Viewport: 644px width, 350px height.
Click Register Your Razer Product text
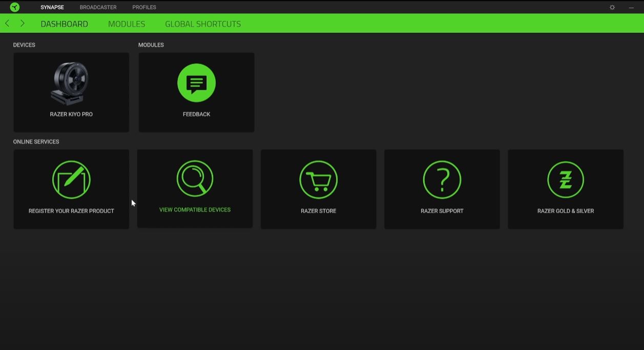[71, 211]
